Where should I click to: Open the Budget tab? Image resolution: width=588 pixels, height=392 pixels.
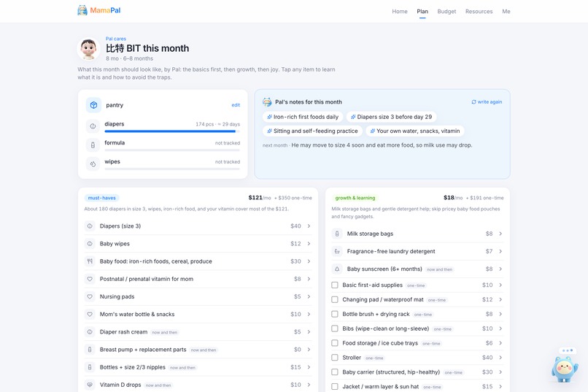446,11
